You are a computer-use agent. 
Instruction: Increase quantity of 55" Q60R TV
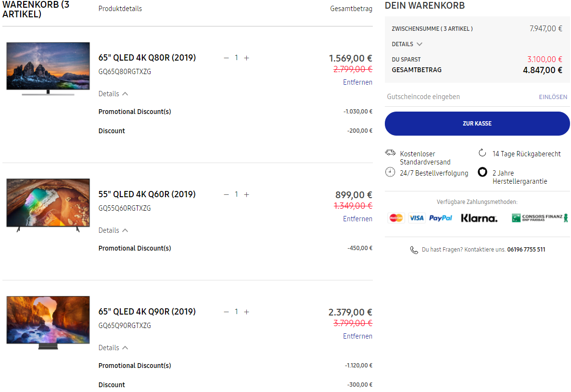pyautogui.click(x=246, y=194)
